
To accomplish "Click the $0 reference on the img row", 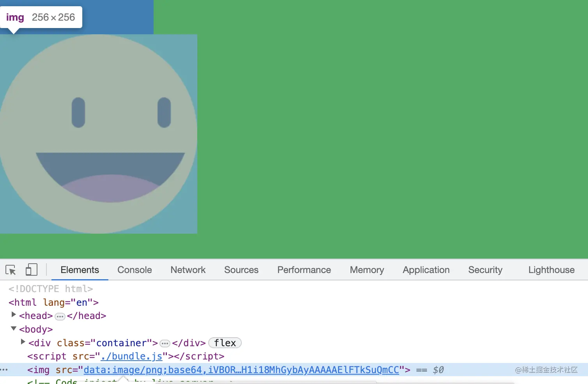I will (x=438, y=370).
